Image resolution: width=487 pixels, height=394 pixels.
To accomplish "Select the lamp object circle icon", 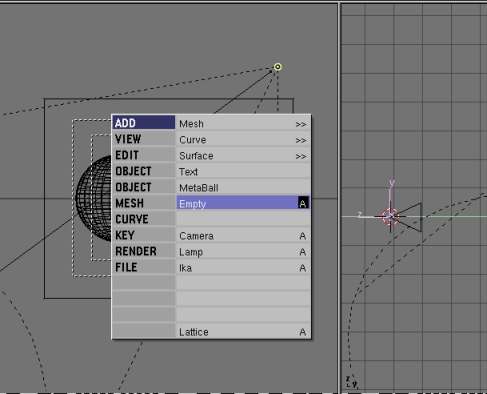I will click(278, 67).
